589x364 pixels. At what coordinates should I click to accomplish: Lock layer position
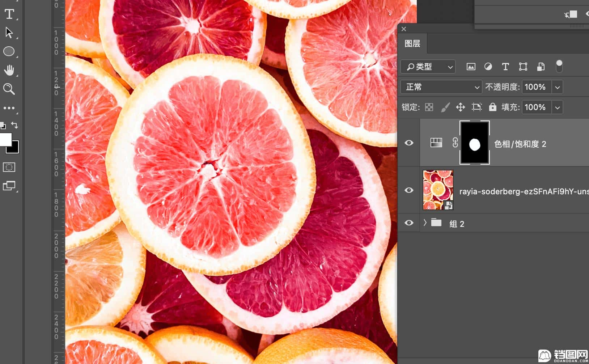tap(461, 107)
